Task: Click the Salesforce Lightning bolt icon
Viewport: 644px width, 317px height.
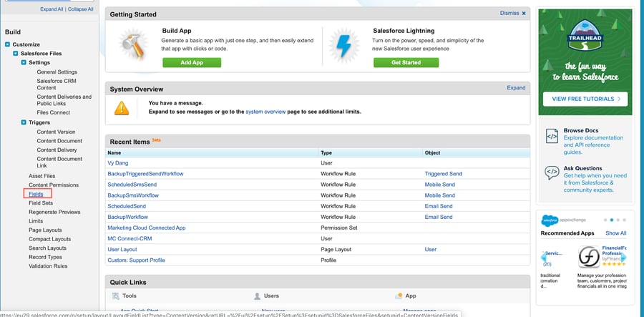Action: [x=344, y=45]
